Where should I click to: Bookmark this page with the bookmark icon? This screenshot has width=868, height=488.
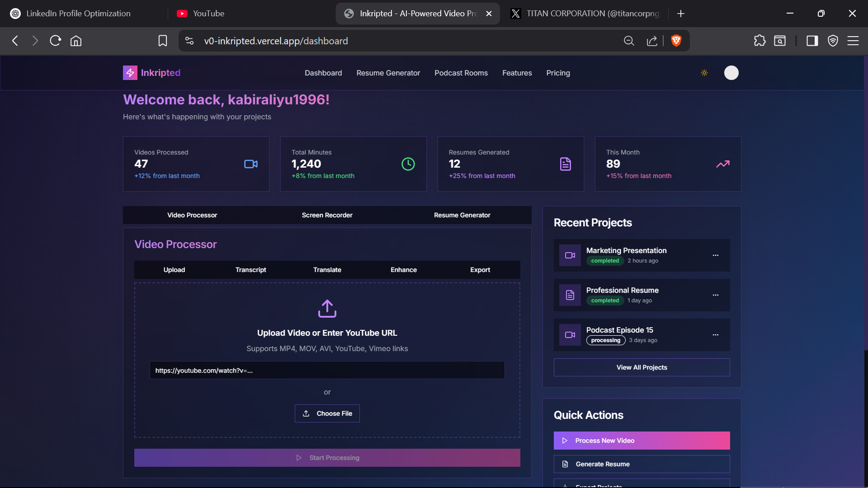pyautogui.click(x=163, y=41)
